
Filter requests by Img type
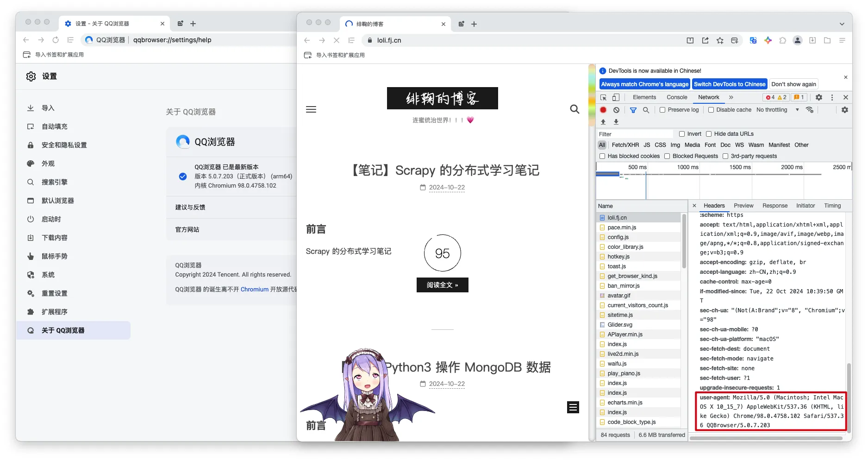tap(675, 145)
